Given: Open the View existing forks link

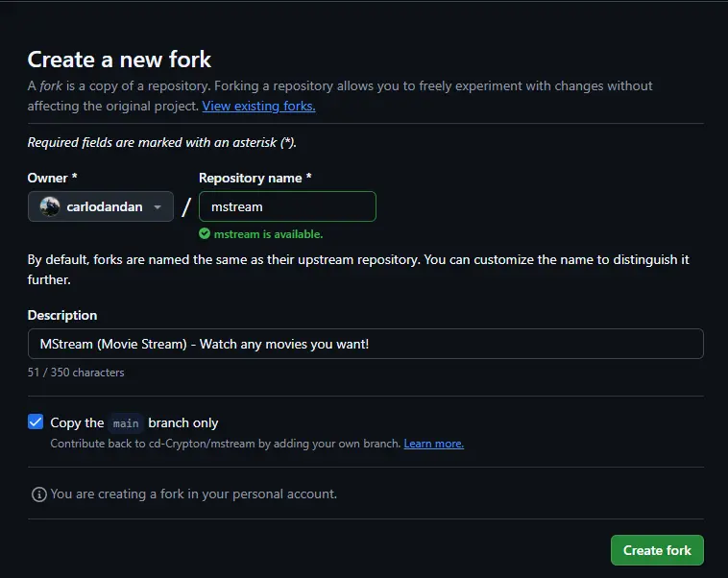Looking at the screenshot, I should point(258,106).
